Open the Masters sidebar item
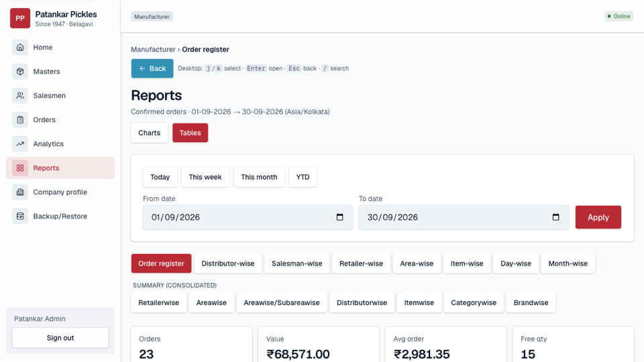Image resolution: width=644 pixels, height=362 pixels. 60,72
